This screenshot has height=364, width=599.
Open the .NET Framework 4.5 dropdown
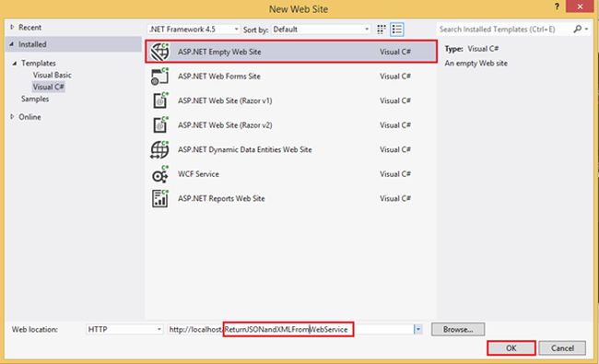click(194, 29)
